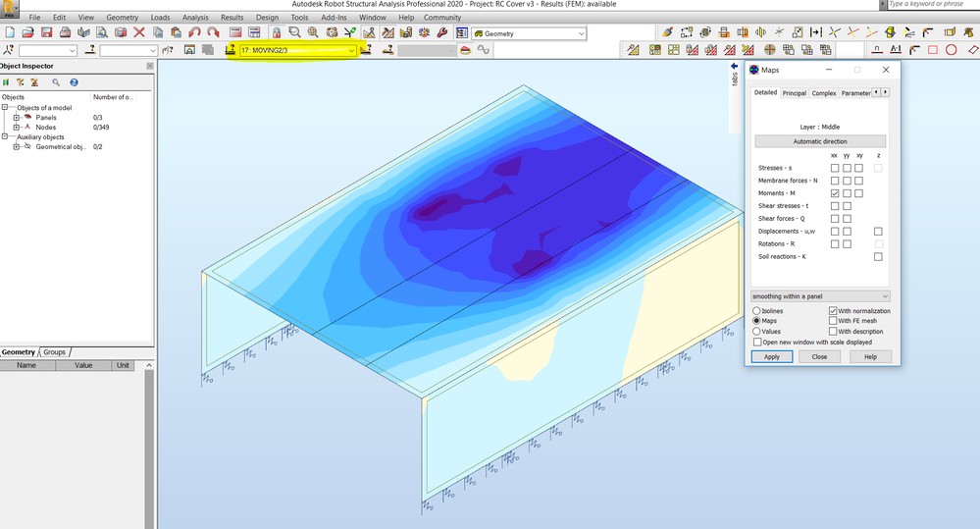Delete selection using the red X icon

point(139,32)
